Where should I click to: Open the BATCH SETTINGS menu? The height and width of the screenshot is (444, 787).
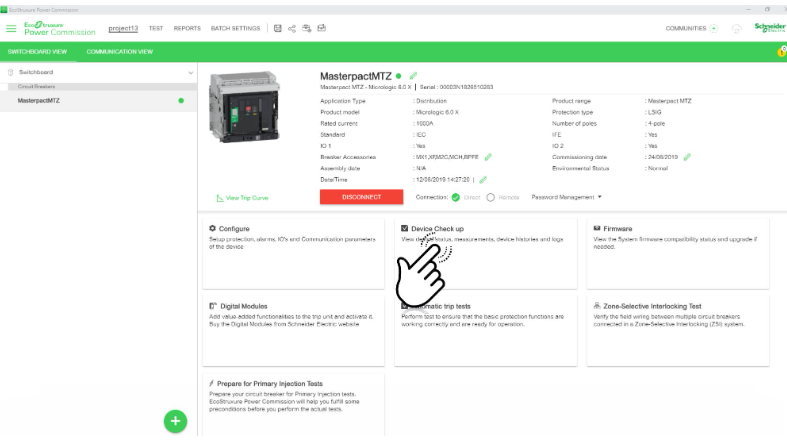point(235,29)
